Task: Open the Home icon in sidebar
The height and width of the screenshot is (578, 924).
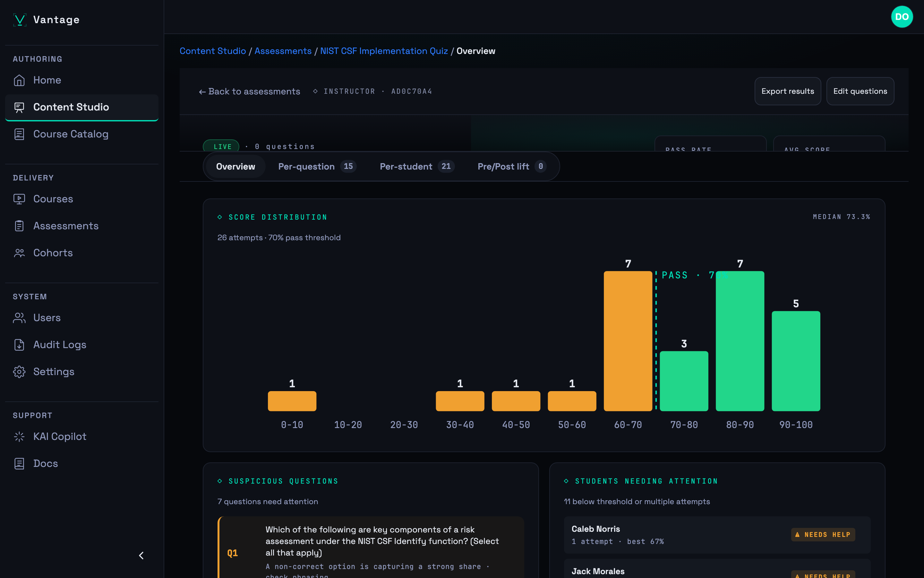Action: [x=19, y=80]
